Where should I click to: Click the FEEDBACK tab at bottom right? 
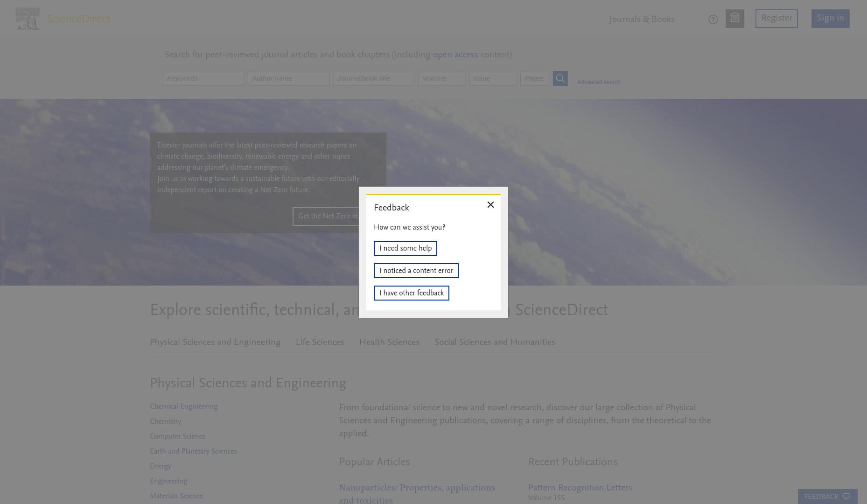827,497
